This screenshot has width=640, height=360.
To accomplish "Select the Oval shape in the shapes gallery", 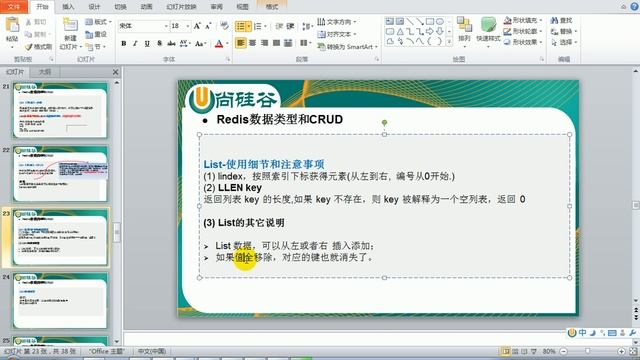I will [440, 21].
